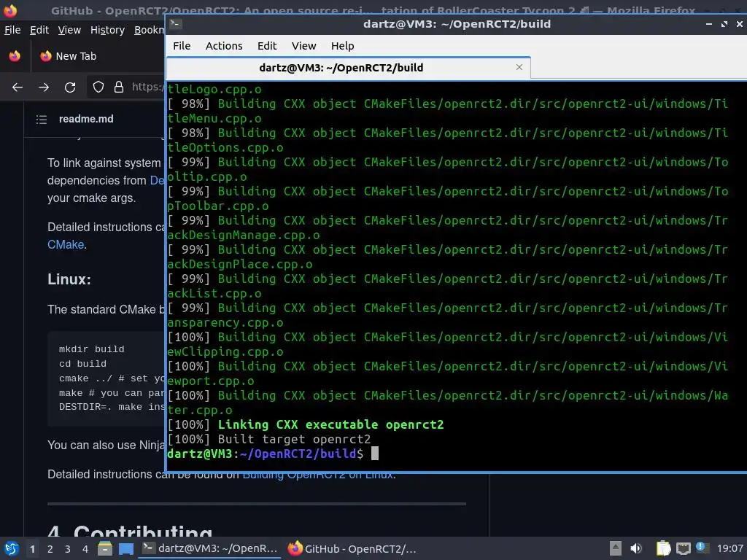This screenshot has width=747, height=560.
Task: Open the terminal Edit menu
Action: [267, 46]
